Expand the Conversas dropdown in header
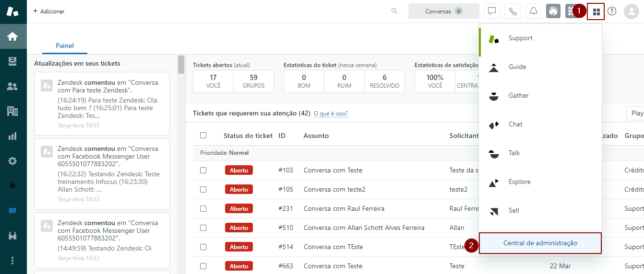The image size is (644, 274). (443, 11)
